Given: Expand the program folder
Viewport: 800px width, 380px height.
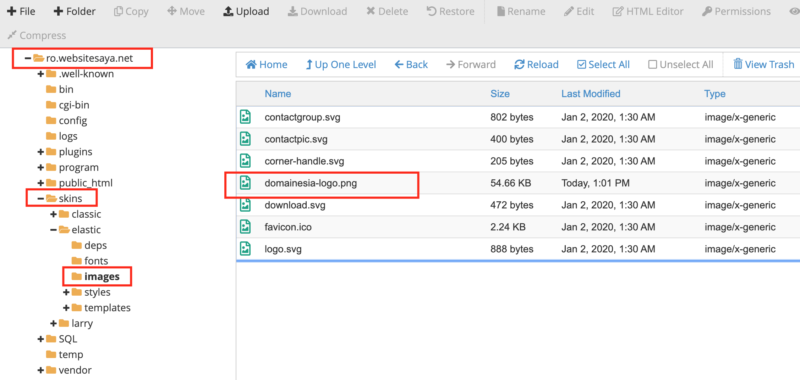Looking at the screenshot, I should click(x=40, y=168).
